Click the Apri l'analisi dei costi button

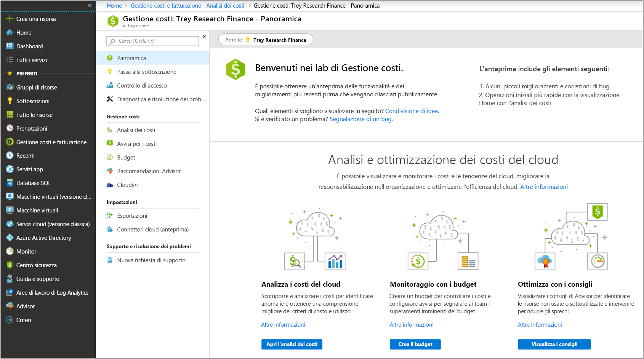pyautogui.click(x=292, y=344)
